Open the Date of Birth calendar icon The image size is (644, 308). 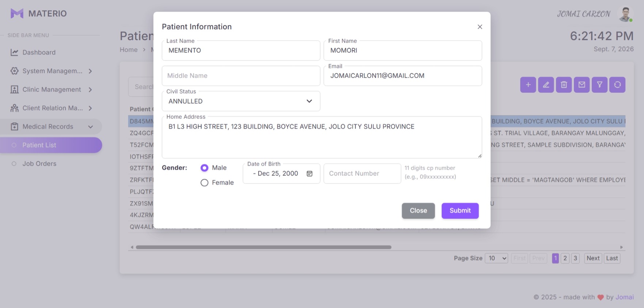point(309,174)
